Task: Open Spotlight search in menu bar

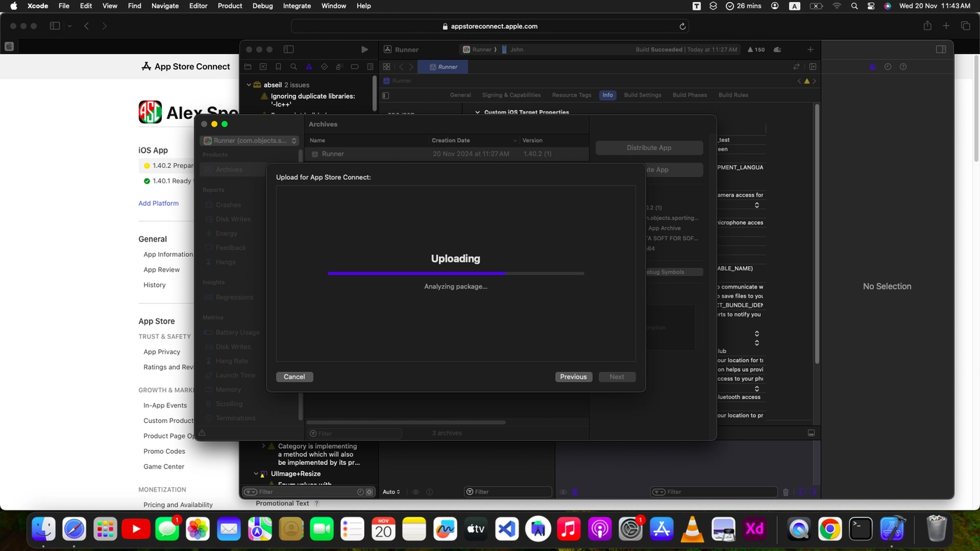Action: click(854, 6)
